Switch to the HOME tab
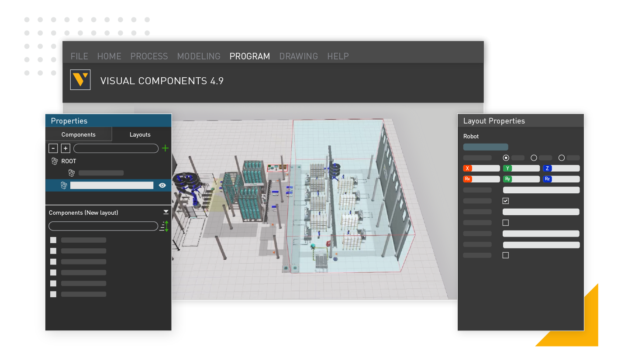 [x=109, y=56]
